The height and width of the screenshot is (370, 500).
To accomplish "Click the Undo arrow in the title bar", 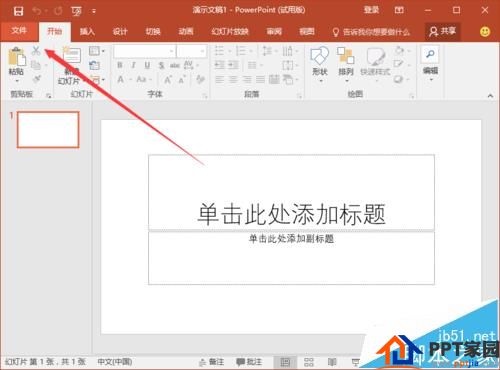I will click(37, 11).
